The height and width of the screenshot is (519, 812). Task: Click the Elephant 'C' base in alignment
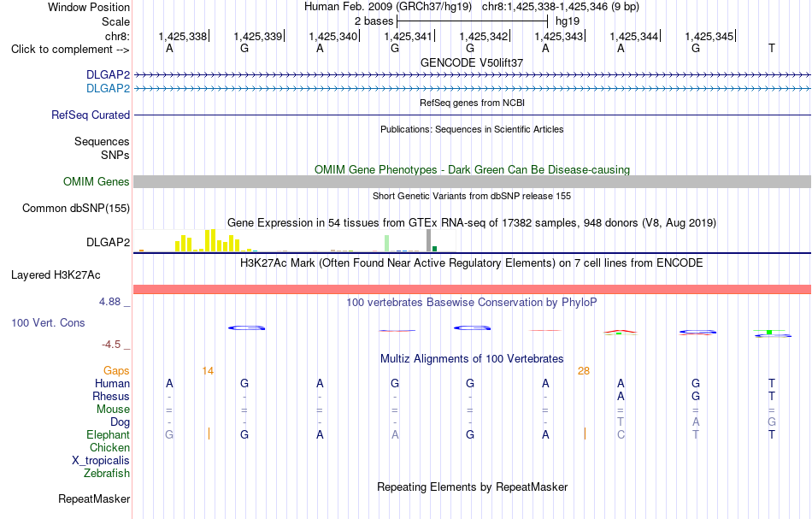pos(621,434)
